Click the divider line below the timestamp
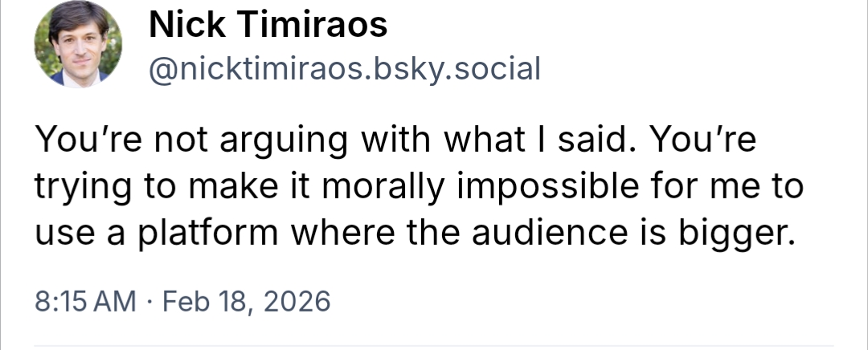The height and width of the screenshot is (350, 868). 434,347
